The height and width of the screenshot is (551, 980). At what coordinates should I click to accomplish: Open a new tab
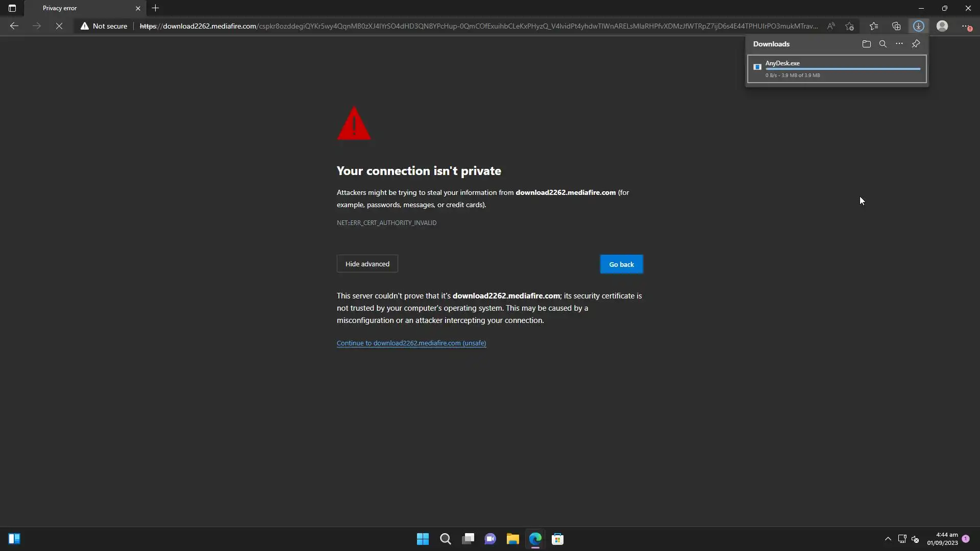(x=156, y=8)
